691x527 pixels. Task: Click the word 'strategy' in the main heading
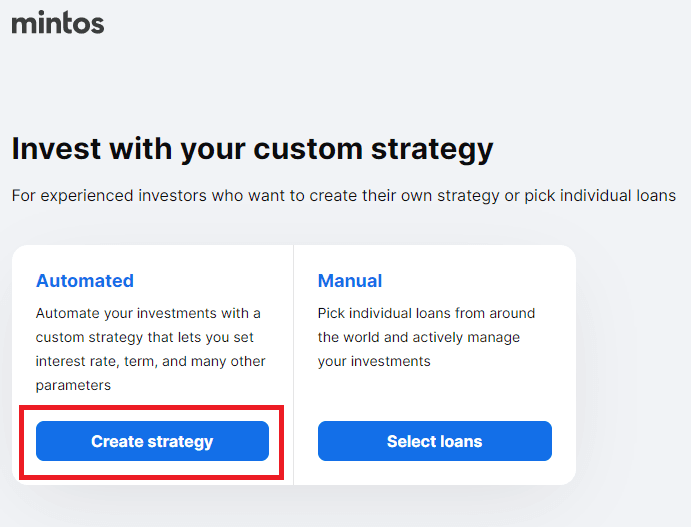point(432,150)
